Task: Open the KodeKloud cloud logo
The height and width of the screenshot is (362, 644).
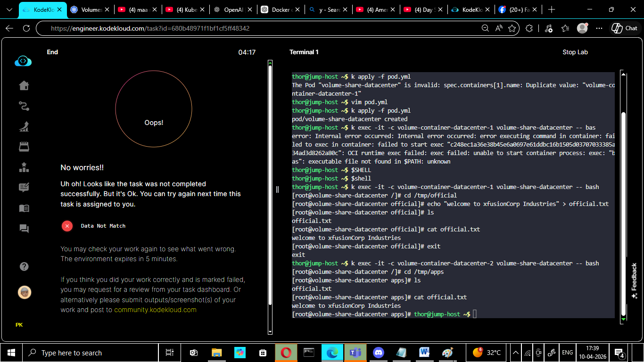Action: coord(23,61)
